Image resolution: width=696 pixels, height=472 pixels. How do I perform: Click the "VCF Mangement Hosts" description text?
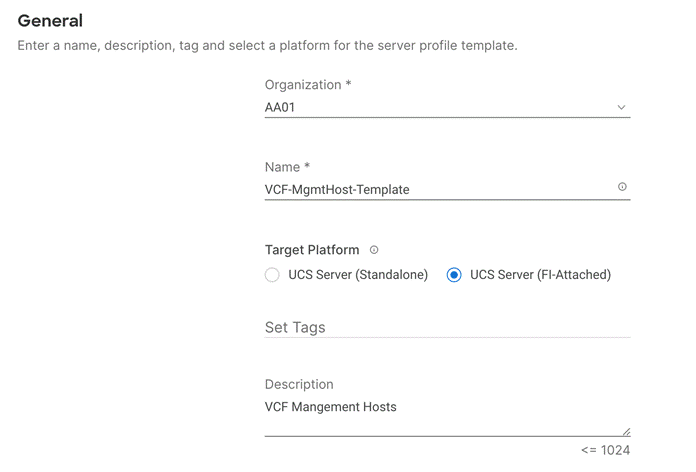(330, 407)
